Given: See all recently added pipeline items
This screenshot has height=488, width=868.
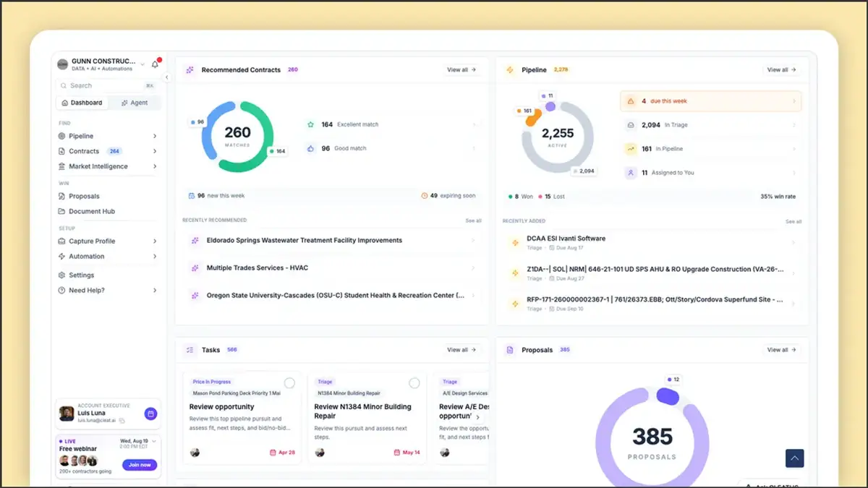Looking at the screenshot, I should coord(793,221).
